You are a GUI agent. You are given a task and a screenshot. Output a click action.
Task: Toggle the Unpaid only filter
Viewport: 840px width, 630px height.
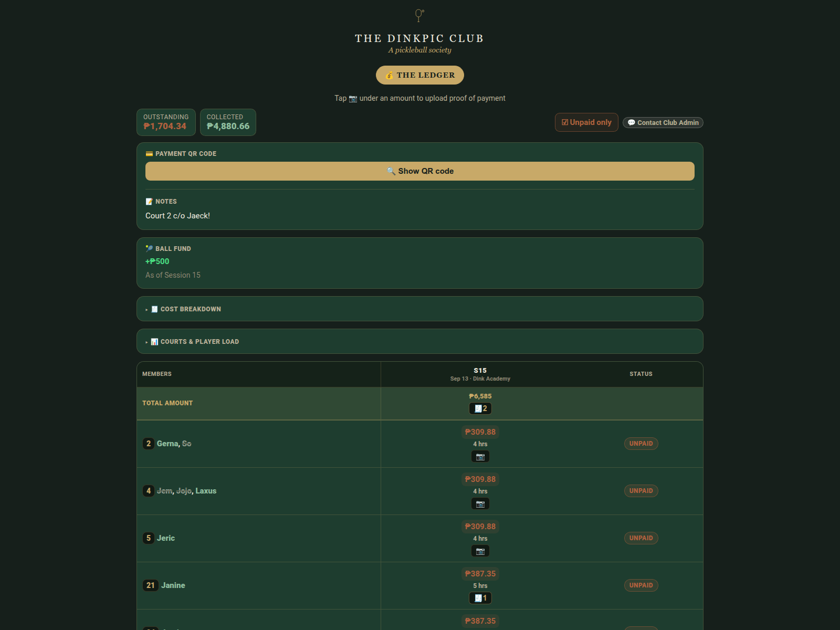(586, 122)
